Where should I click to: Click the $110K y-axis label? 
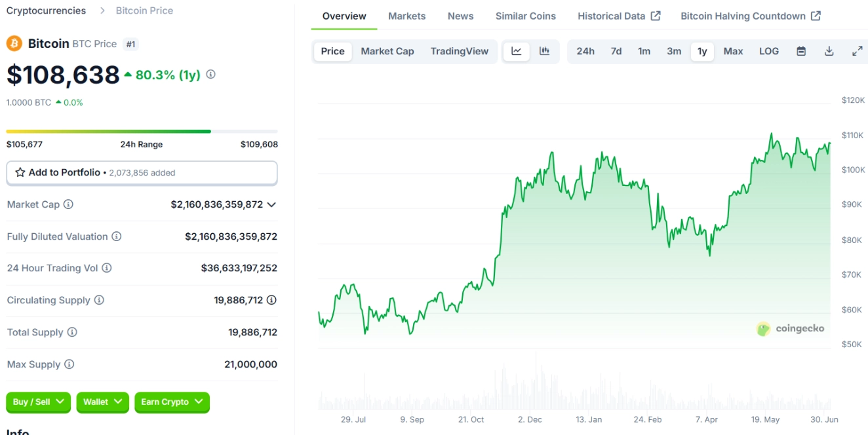click(853, 135)
